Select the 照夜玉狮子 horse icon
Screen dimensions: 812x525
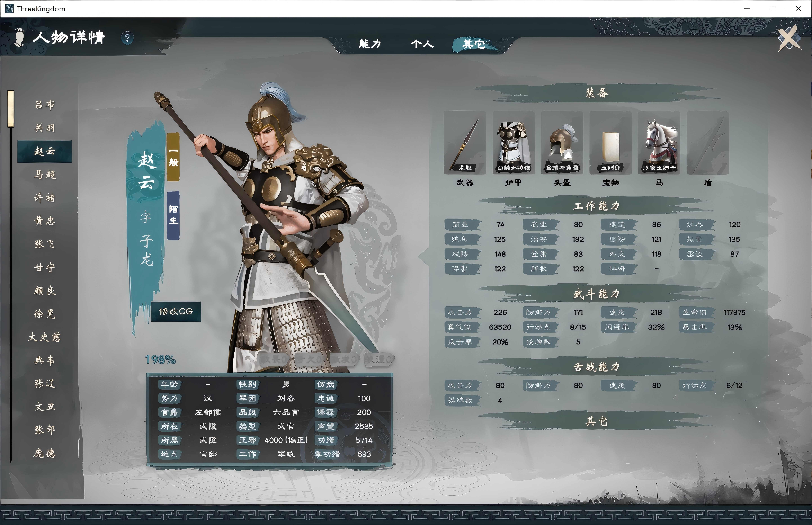(659, 143)
